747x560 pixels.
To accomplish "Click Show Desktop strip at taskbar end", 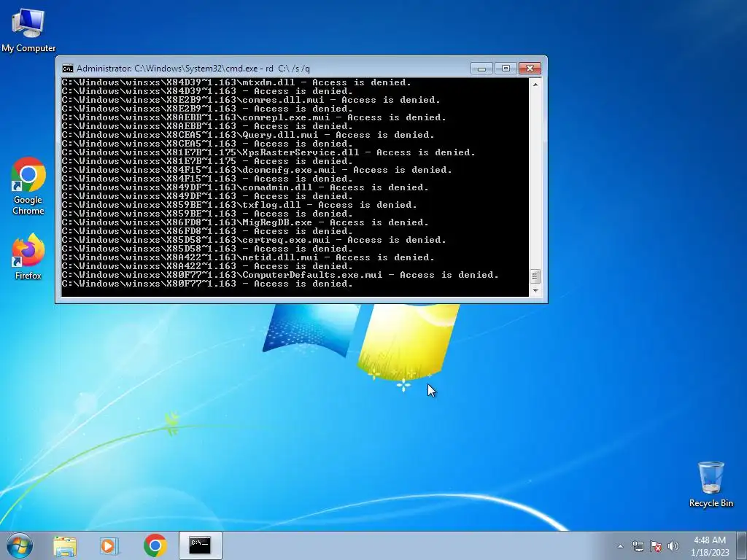I will [743, 545].
